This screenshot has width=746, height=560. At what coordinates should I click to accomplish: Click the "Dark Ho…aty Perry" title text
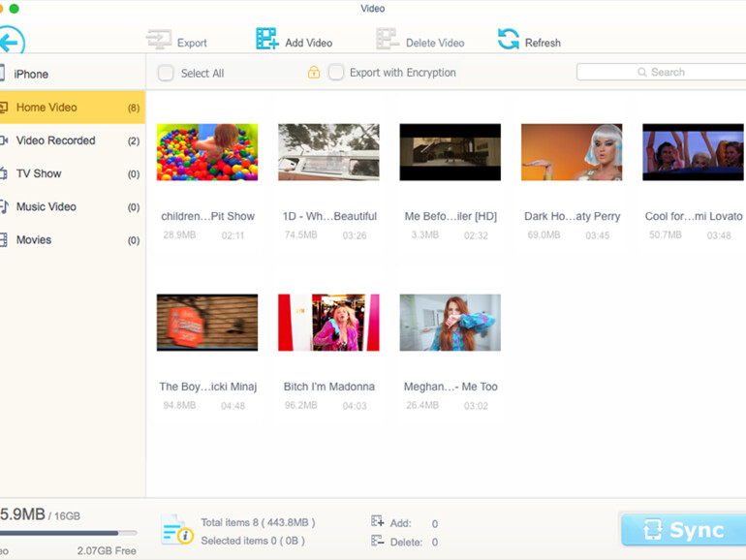(573, 216)
